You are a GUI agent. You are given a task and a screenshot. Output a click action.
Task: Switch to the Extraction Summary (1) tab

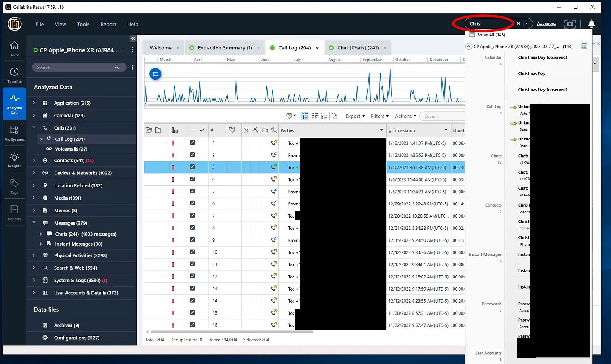225,48
